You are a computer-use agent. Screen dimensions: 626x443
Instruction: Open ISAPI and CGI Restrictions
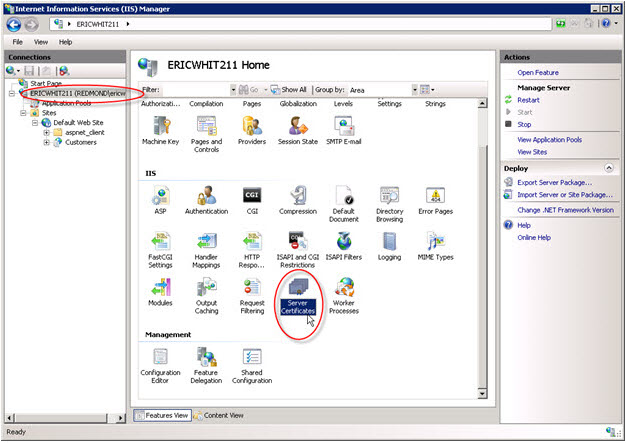[x=298, y=250]
